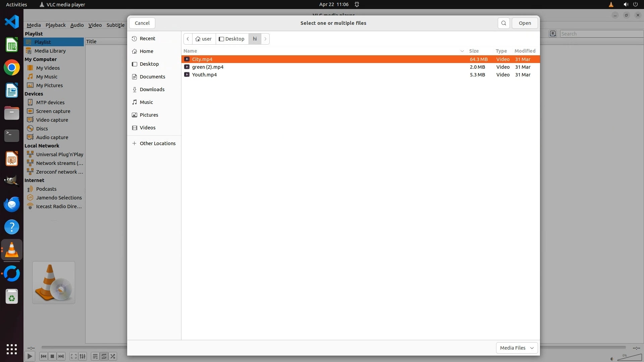Toggle the playlist view button
The height and width of the screenshot is (362, 644).
click(x=95, y=356)
